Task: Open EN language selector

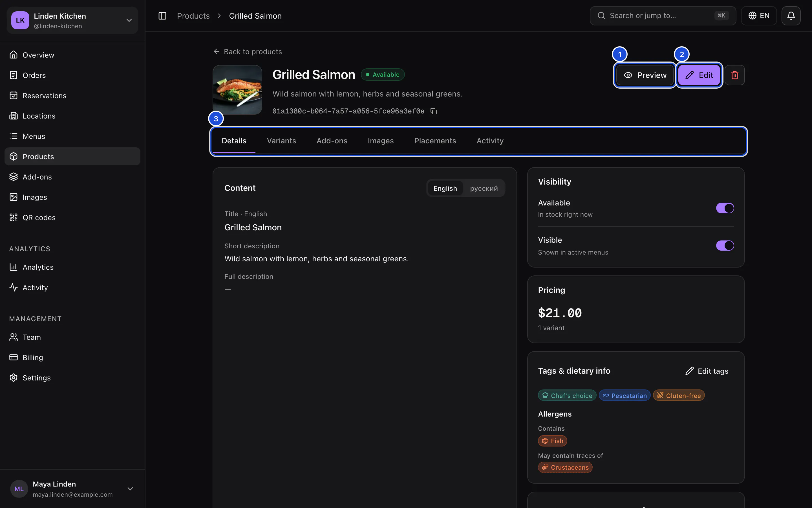Action: click(x=759, y=16)
